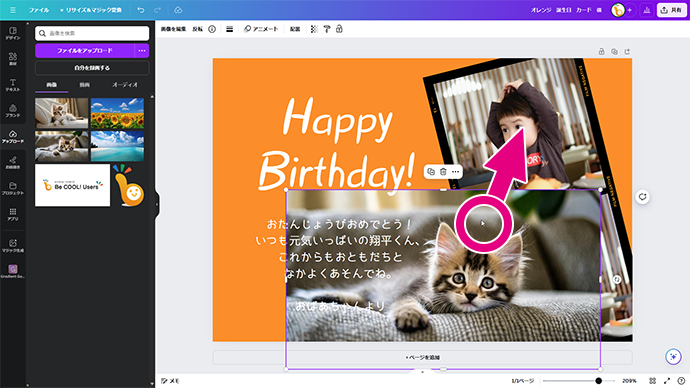
Task: Open the テキスト panel
Action: tap(13, 85)
